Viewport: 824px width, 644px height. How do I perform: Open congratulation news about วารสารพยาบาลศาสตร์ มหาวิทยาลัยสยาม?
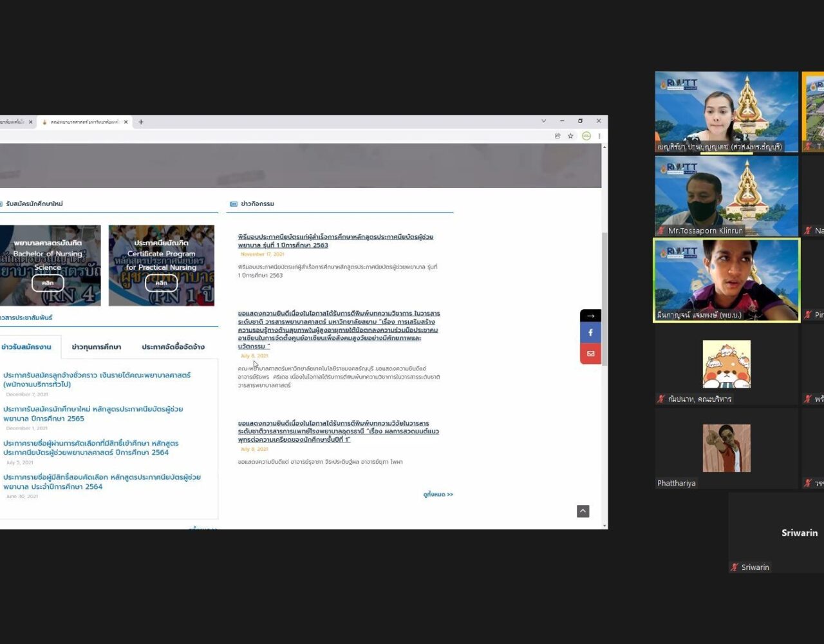(339, 330)
